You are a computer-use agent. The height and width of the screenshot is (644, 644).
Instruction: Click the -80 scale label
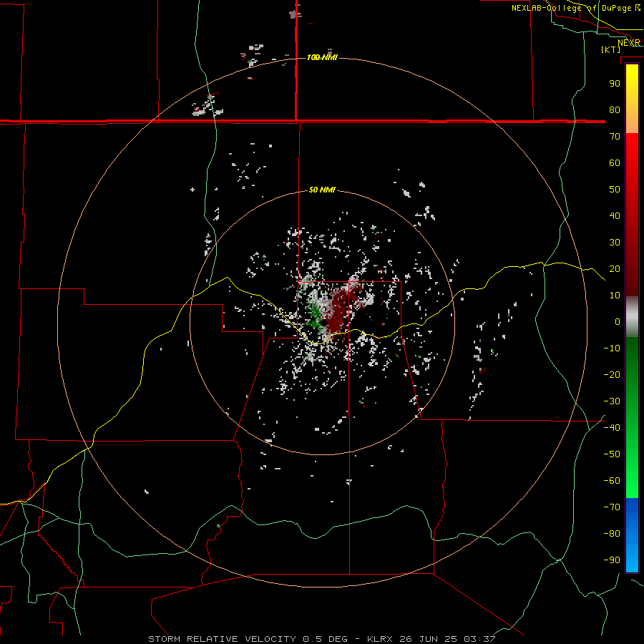612,534
